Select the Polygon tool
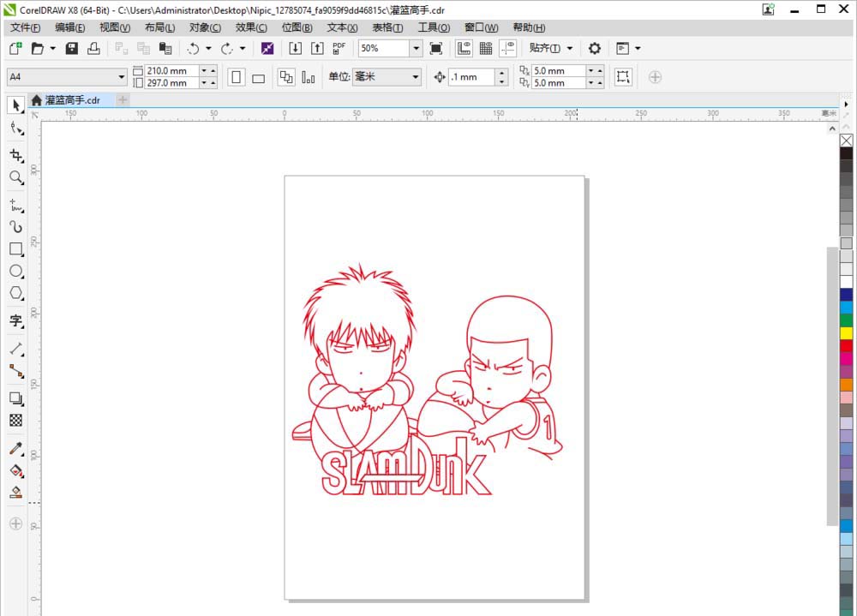857x616 pixels. point(15,293)
